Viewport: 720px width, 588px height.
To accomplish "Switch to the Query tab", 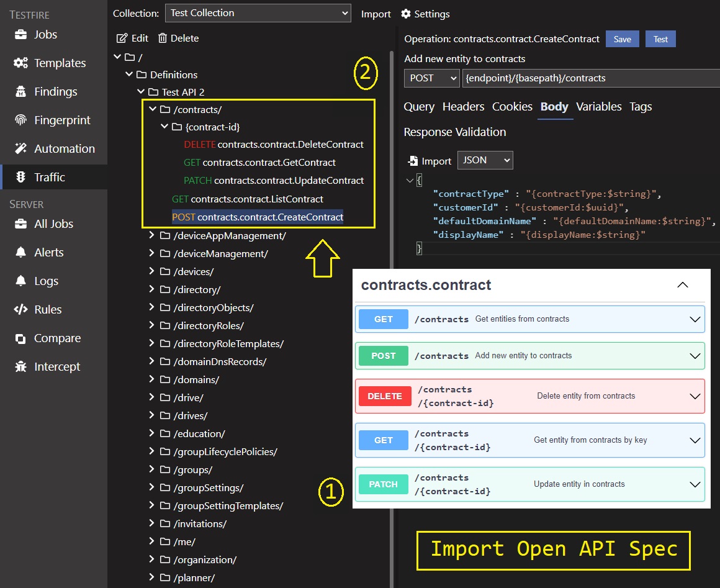I will tap(419, 107).
